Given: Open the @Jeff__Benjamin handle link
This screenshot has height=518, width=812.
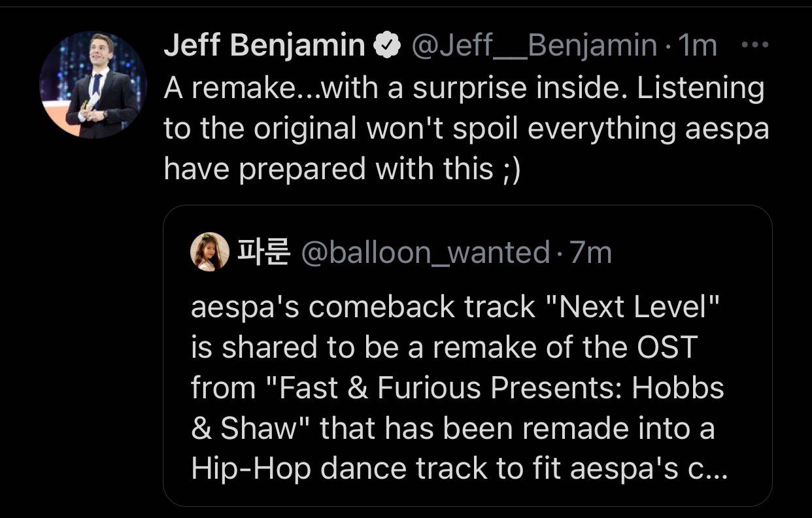Looking at the screenshot, I should [x=533, y=46].
